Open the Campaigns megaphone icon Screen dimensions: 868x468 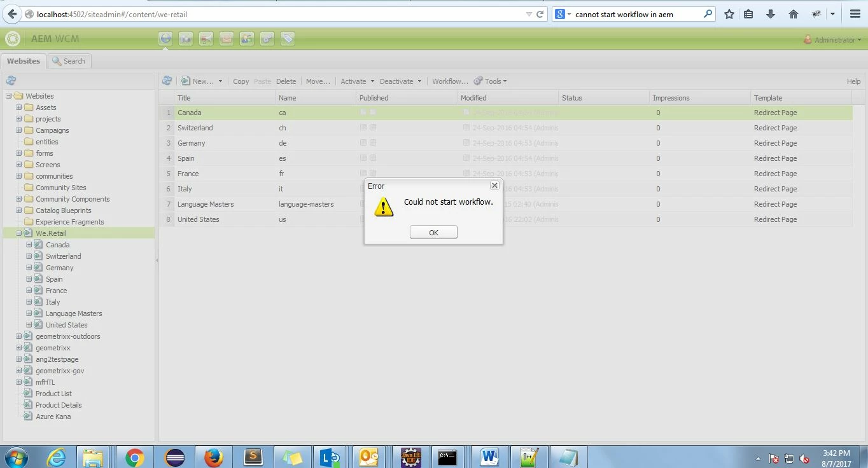pos(206,39)
